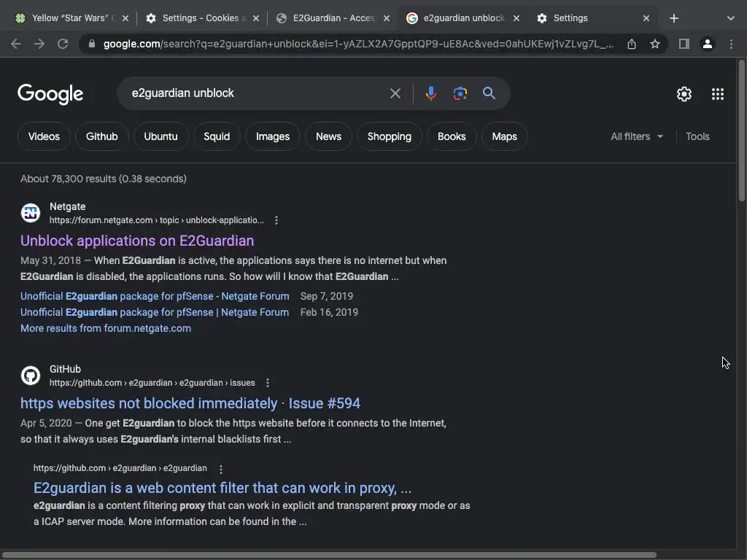Click the browser address bar URL

pyautogui.click(x=358, y=44)
